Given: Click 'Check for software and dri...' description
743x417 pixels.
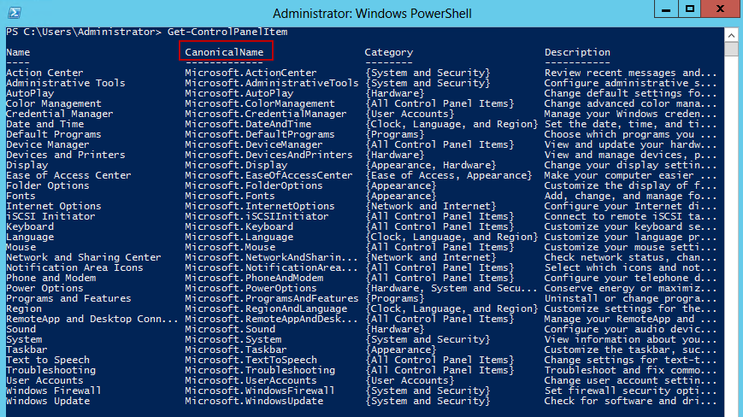Looking at the screenshot, I should [x=631, y=401].
